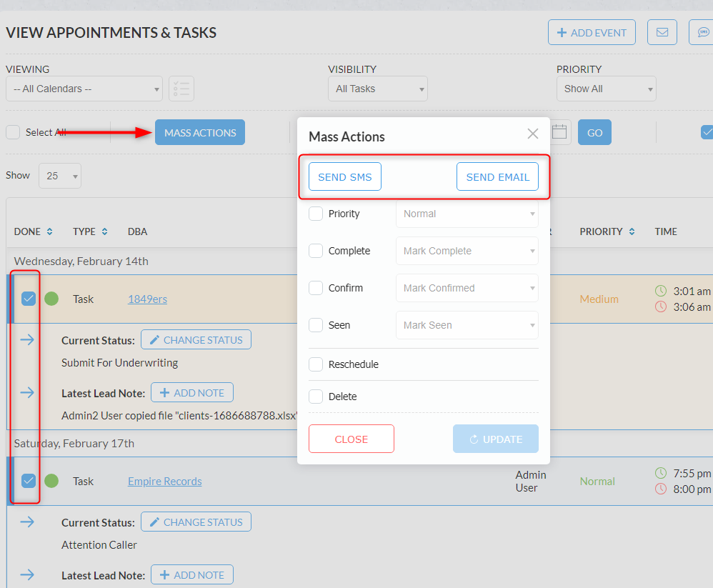
Task: Click the UPDATE button
Action: coord(496,439)
